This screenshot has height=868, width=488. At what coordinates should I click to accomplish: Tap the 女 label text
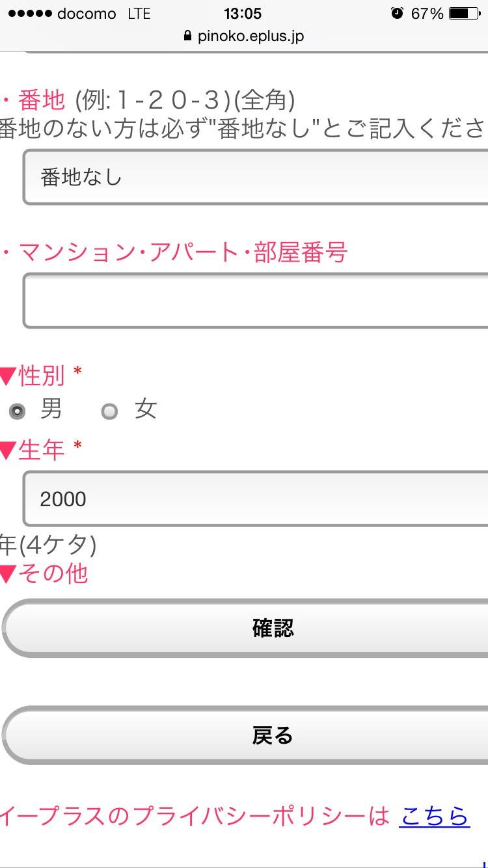[x=146, y=409]
